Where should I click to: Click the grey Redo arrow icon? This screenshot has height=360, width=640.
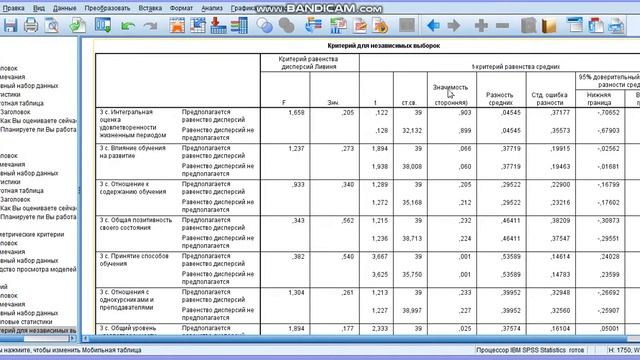(x=151, y=26)
